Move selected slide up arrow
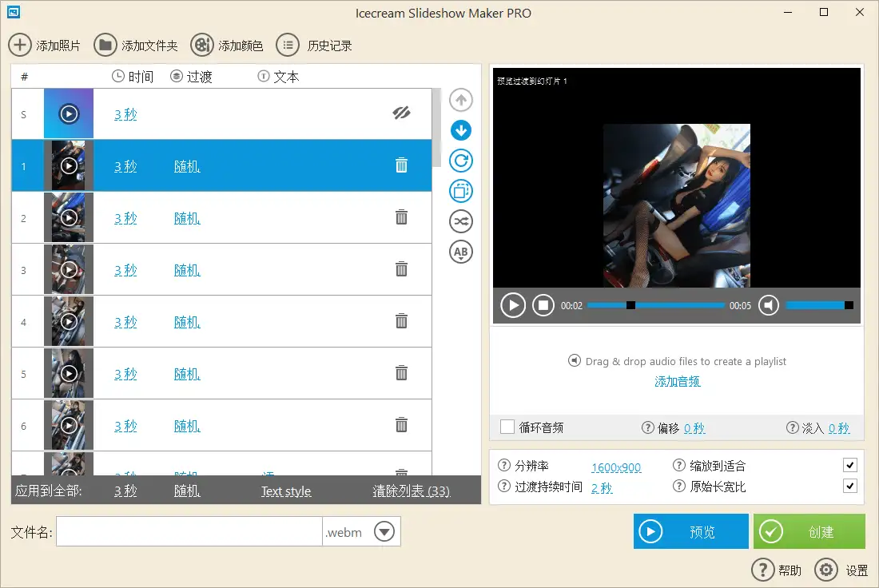 tap(461, 101)
